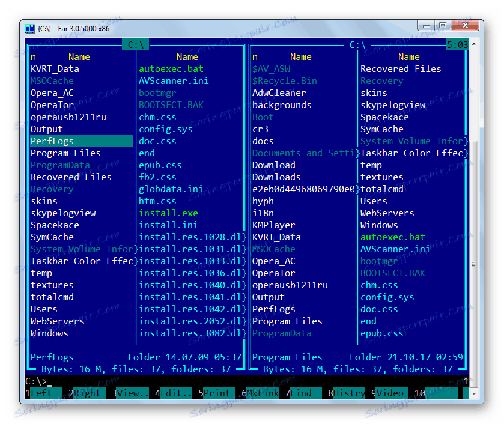The width and height of the screenshot is (504, 424).
Task: Select Users folder in the right panel
Action: pyautogui.click(x=374, y=201)
